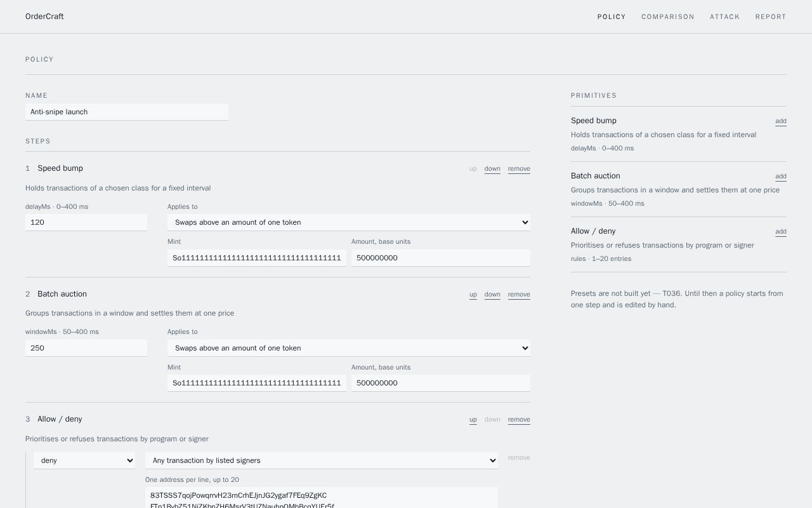The height and width of the screenshot is (508, 812).
Task: Open Batch auction Applies to dropdown
Action: tap(349, 348)
